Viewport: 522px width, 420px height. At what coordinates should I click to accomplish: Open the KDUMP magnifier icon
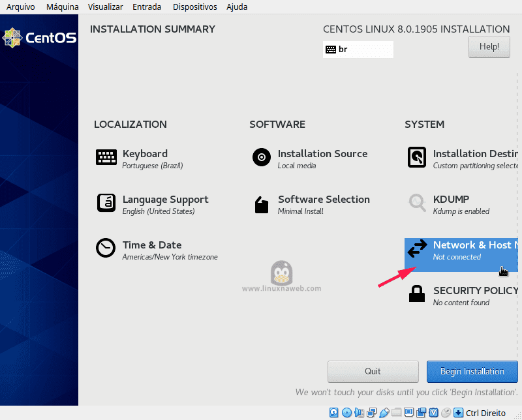(417, 203)
